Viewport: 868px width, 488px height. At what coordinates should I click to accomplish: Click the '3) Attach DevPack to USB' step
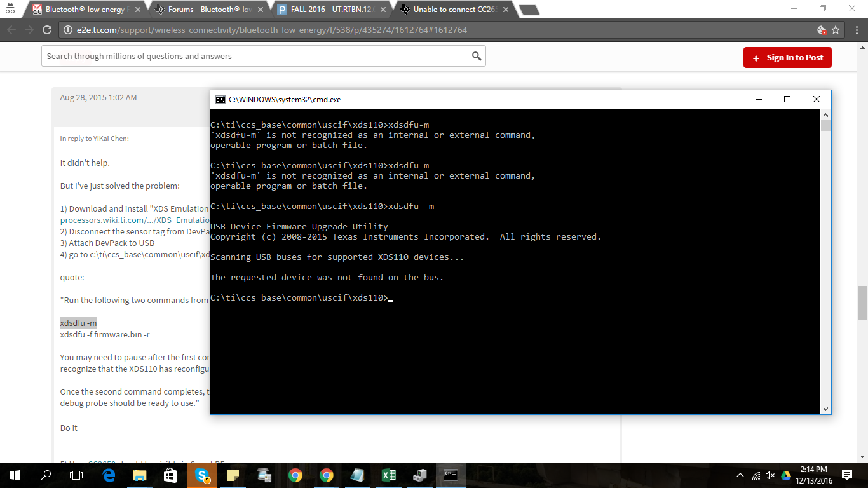(107, 243)
